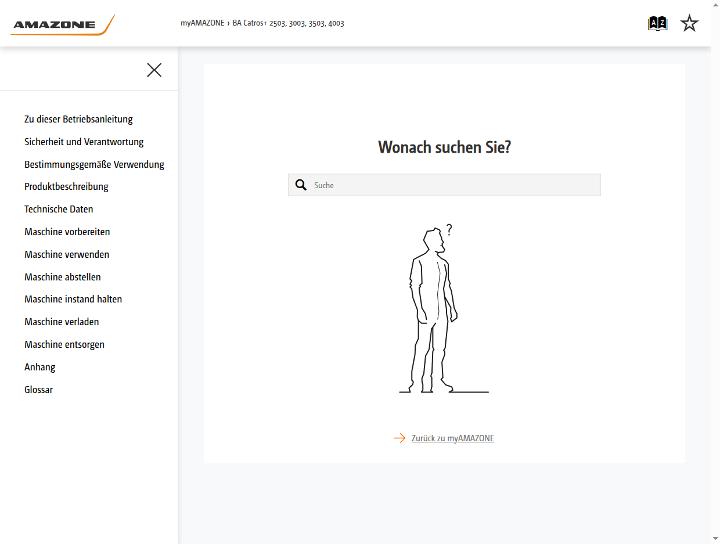Screen dimensions: 720x544
Task: Select Maschine vorbereiten entry
Action: [67, 232]
